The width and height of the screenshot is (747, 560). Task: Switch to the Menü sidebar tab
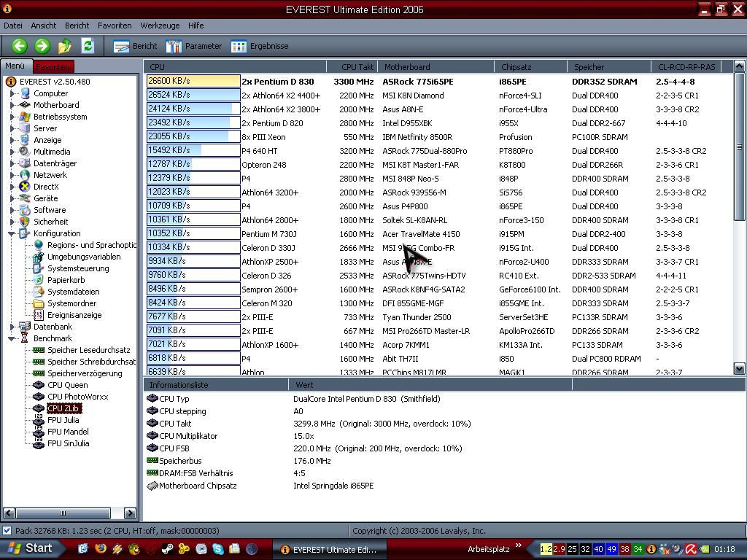pyautogui.click(x=15, y=66)
